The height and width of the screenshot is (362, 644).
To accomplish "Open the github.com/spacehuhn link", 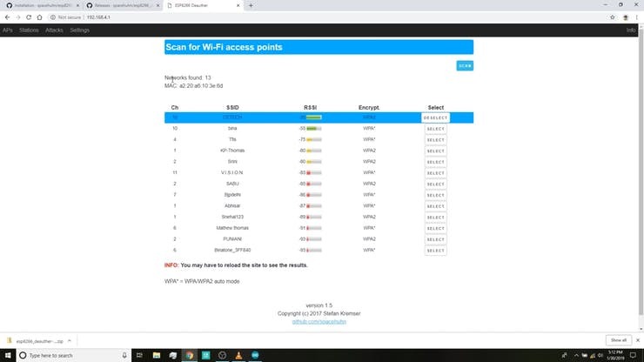I will (x=319, y=322).
